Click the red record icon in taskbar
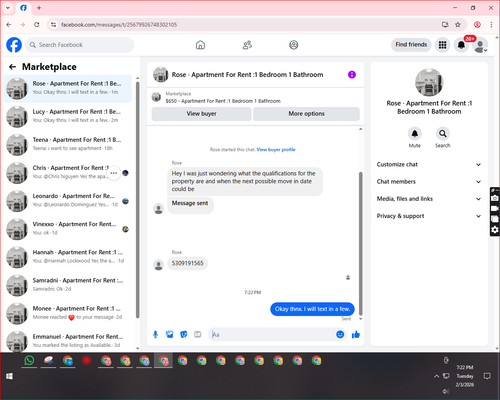Screen dimensions: 500x400 (x=87, y=360)
